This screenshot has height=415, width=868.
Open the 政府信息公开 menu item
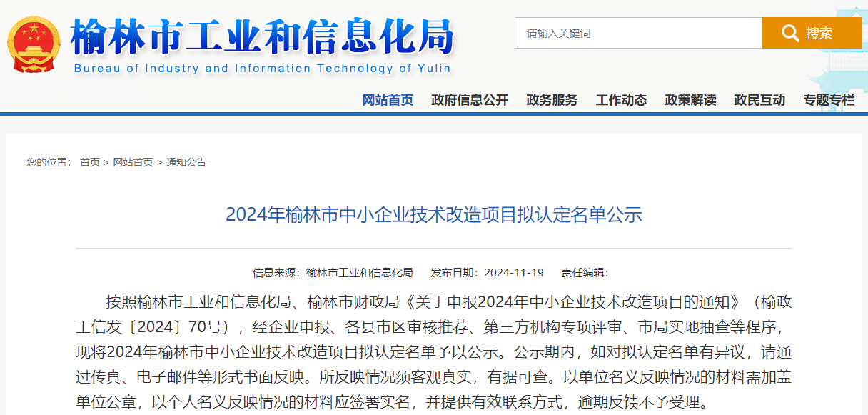click(470, 100)
